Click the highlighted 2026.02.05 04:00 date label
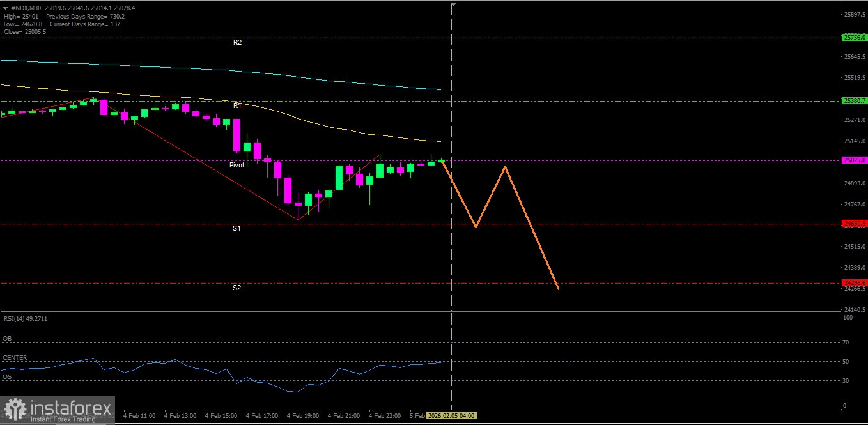868x425 pixels. [x=451, y=415]
